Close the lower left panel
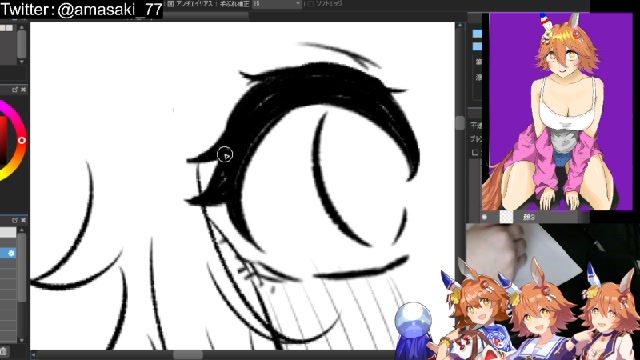Image resolution: width=640 pixels, height=360 pixels. 23,220
